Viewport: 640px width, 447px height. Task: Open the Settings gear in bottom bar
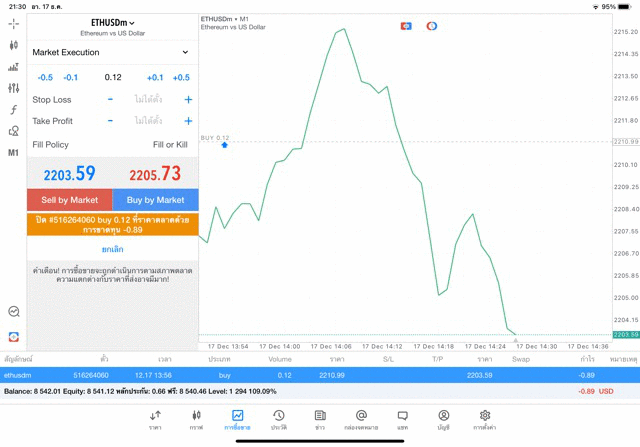[485, 419]
